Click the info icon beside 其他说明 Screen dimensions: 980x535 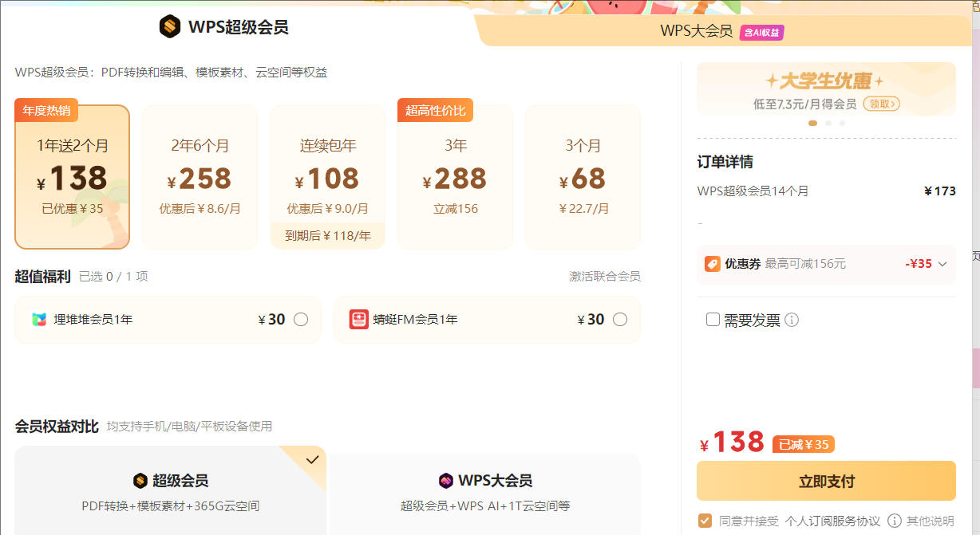pos(895,521)
